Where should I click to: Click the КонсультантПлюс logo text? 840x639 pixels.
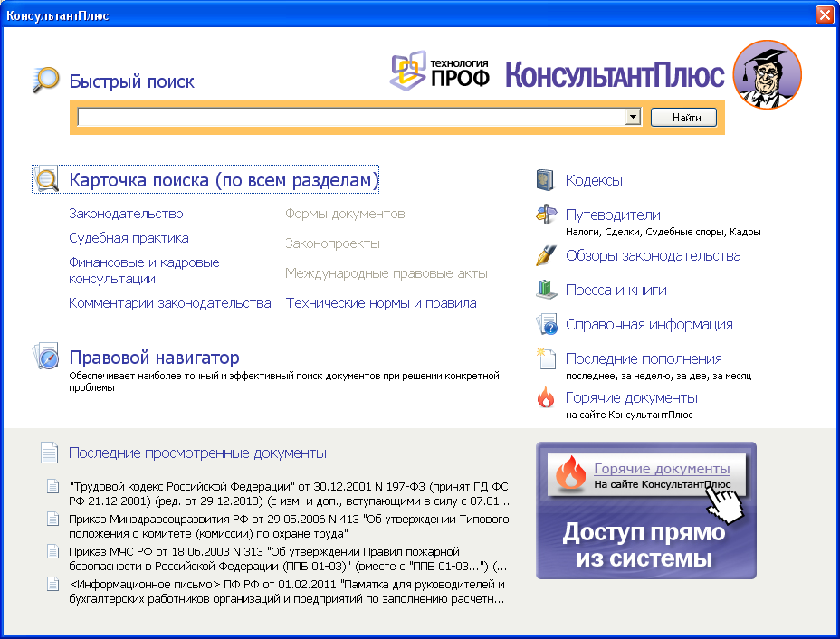(x=615, y=74)
